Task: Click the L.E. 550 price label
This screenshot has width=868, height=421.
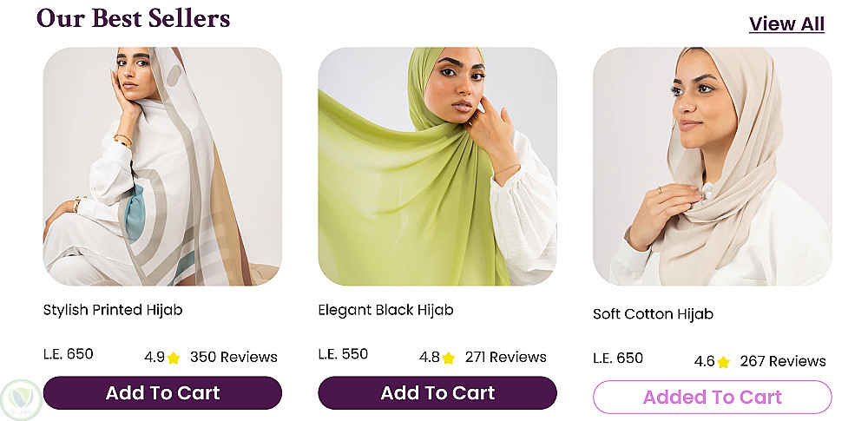Action: click(343, 354)
